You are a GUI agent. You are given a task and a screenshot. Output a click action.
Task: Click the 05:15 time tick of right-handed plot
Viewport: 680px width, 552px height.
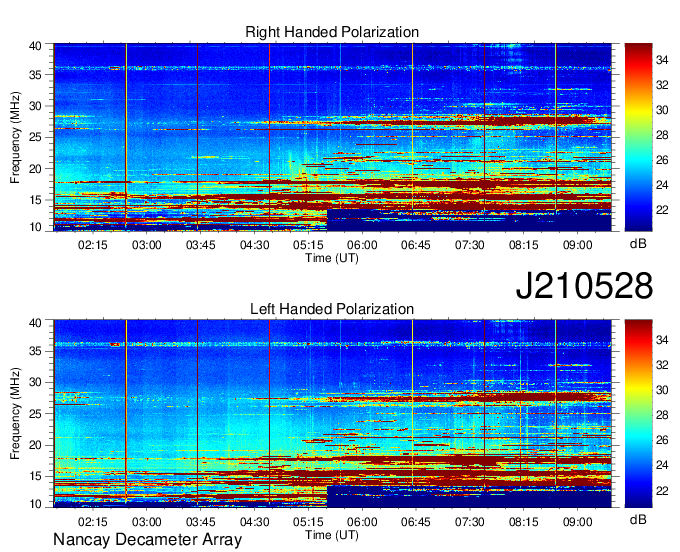308,245
